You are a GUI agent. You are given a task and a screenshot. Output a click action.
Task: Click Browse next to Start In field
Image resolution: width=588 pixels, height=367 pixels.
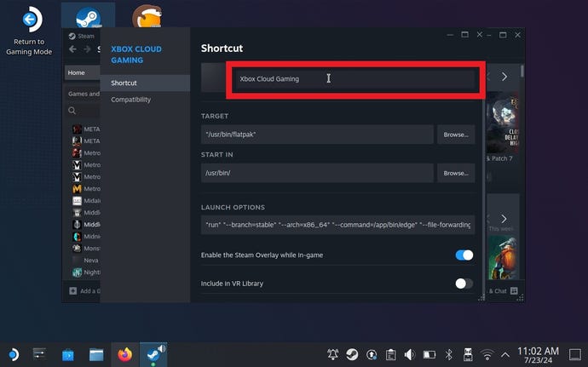(x=456, y=173)
